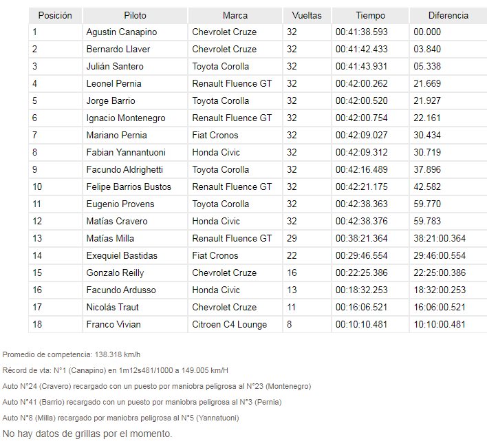Click 'No hay datos de grillas' message
487x448 pixels.
pyautogui.click(x=87, y=434)
